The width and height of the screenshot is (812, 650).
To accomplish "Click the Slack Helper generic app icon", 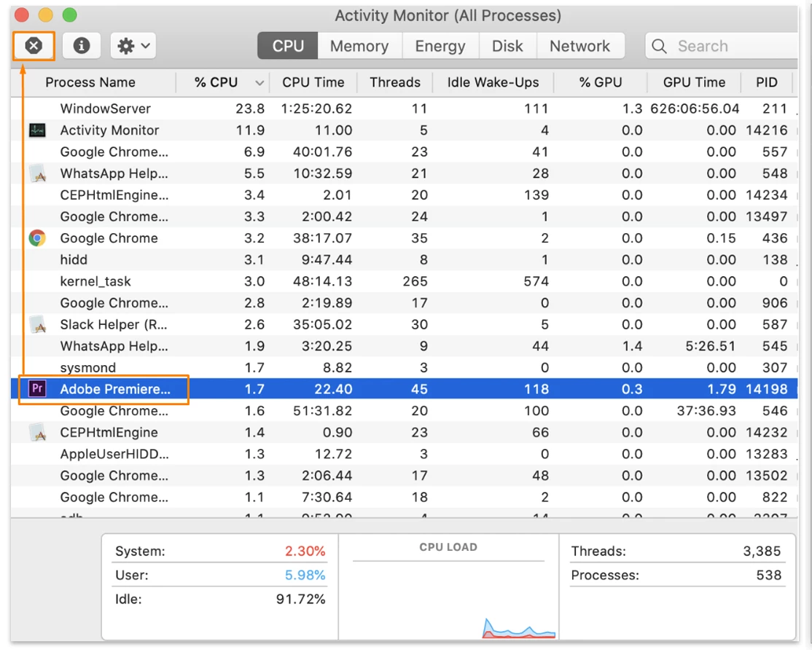I will tap(38, 324).
